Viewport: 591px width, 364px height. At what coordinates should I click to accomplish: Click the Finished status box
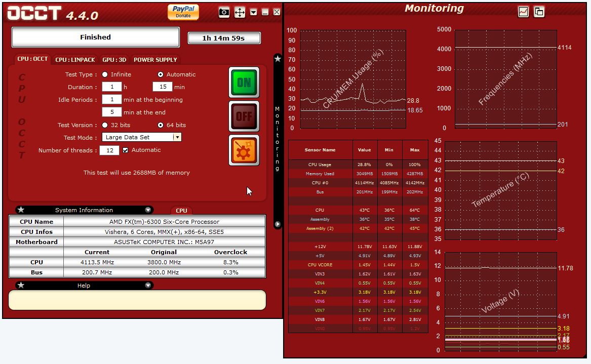[95, 37]
